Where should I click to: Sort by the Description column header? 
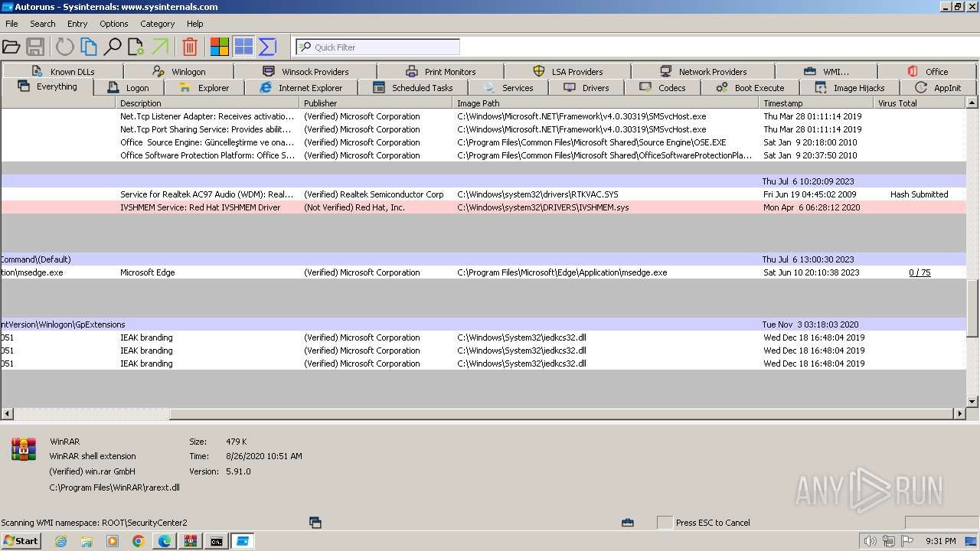[207, 103]
